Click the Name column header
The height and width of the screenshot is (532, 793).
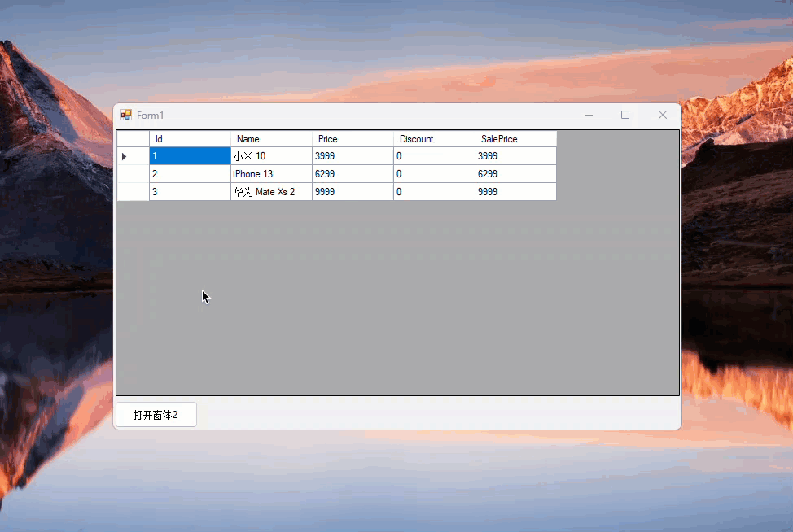point(271,139)
